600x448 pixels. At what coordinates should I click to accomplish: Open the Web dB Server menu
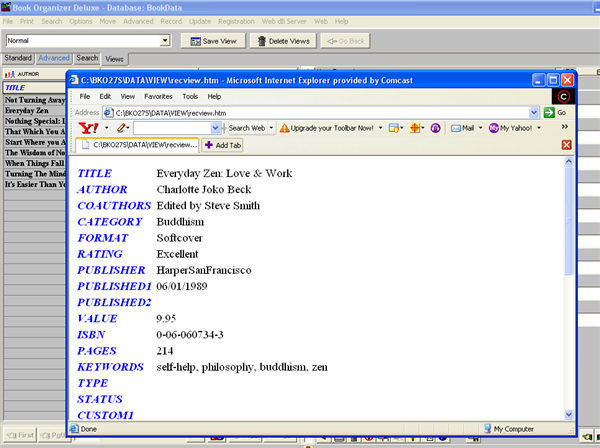point(284,21)
